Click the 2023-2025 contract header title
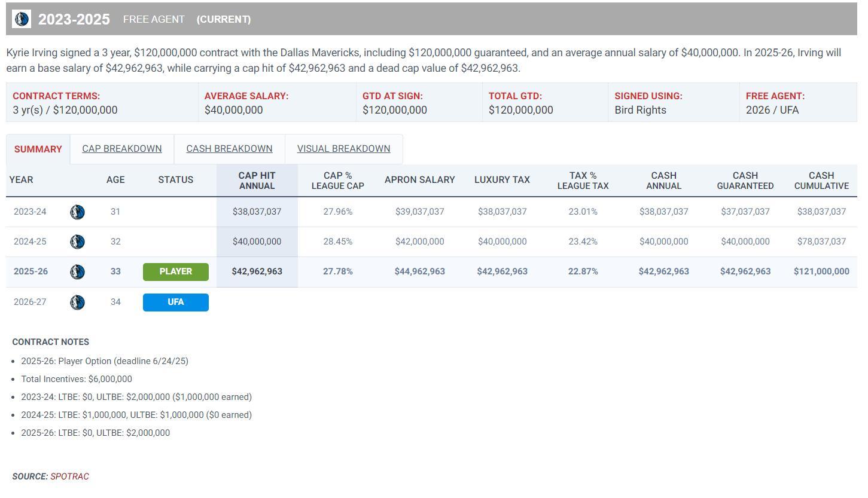 click(74, 19)
